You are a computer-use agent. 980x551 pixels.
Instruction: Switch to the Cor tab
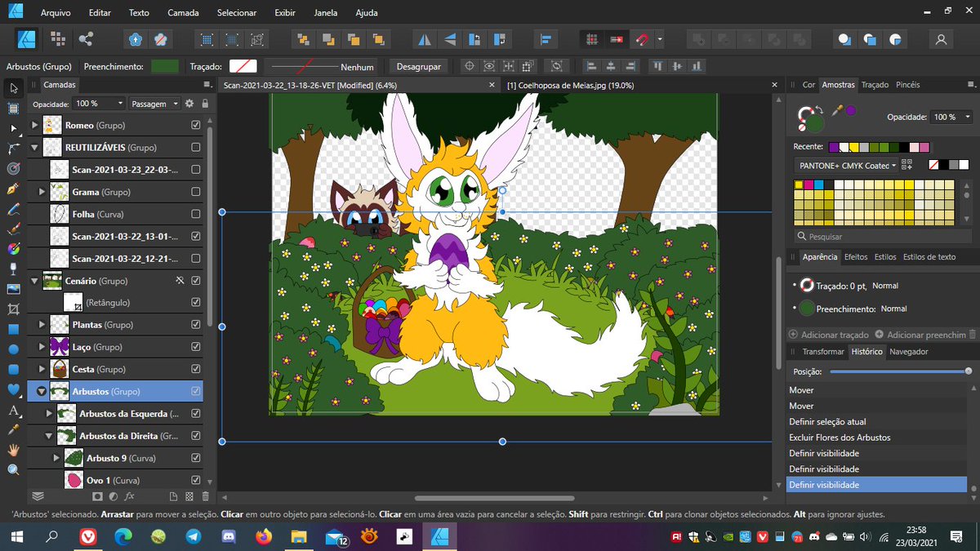tap(808, 84)
